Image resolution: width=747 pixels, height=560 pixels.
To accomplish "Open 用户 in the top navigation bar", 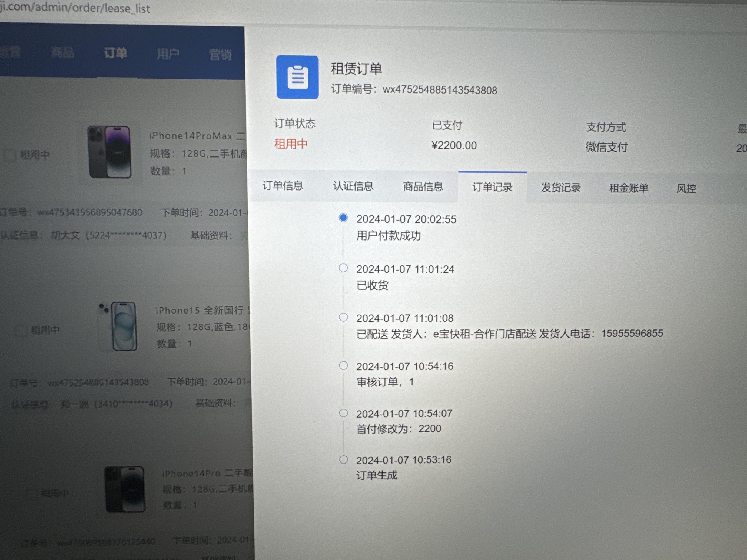I will pos(168,54).
